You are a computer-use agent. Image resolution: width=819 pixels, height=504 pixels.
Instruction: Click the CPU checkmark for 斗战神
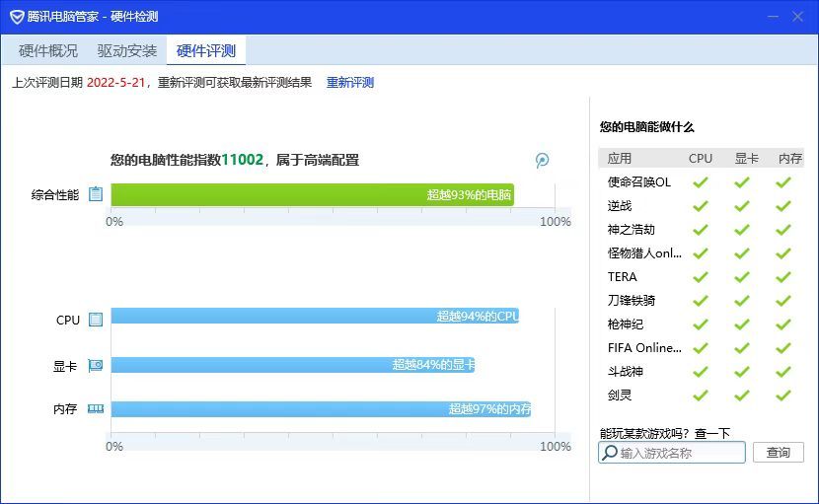point(700,372)
